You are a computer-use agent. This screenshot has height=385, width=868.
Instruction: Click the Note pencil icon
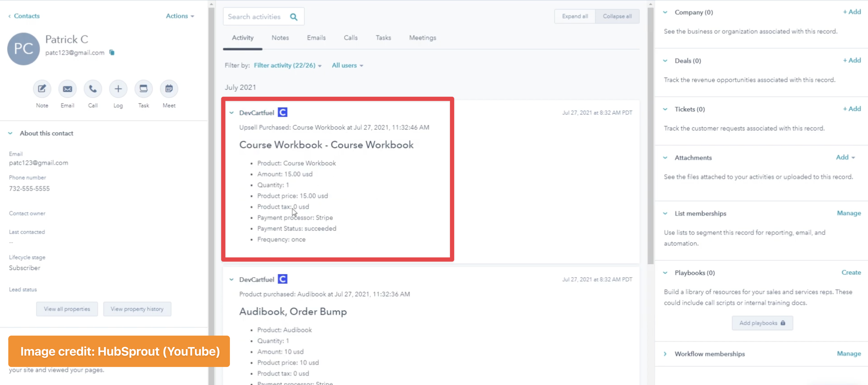[x=42, y=89]
